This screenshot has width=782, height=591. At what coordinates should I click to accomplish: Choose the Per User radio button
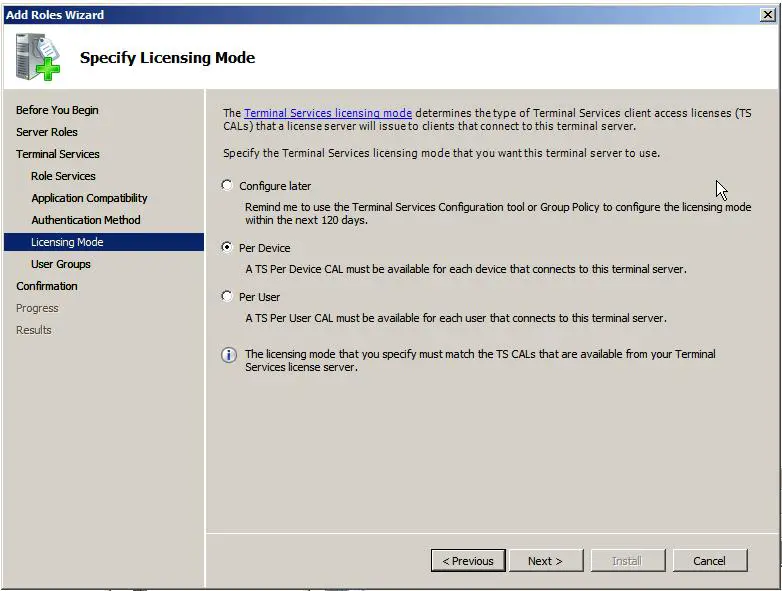(x=228, y=296)
